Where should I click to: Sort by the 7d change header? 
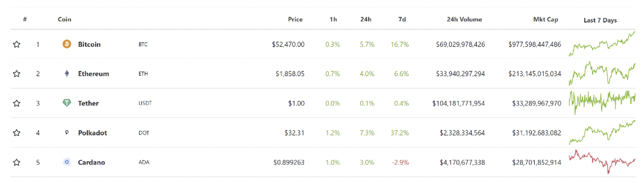[x=401, y=19]
